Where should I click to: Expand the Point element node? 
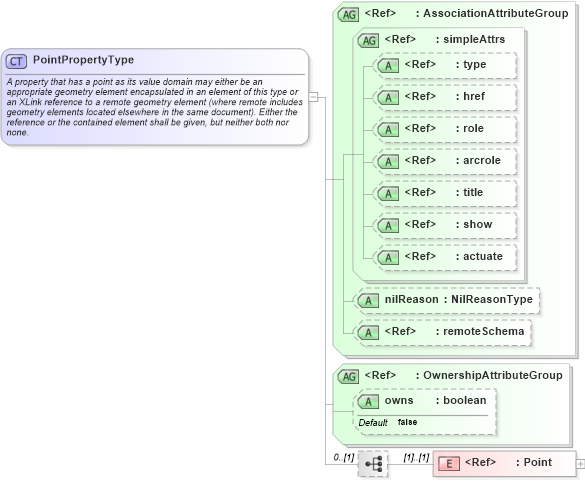click(580, 464)
